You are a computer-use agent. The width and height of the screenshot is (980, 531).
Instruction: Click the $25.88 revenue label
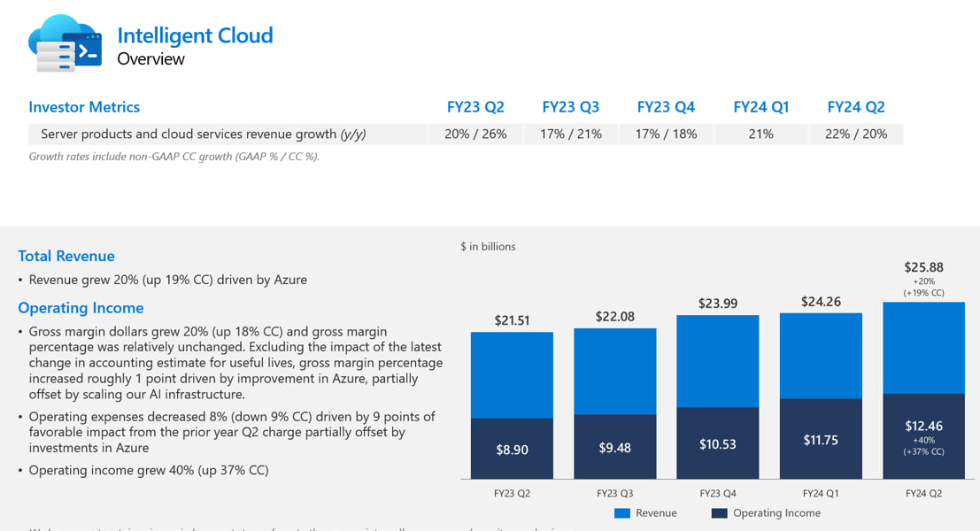point(923,267)
